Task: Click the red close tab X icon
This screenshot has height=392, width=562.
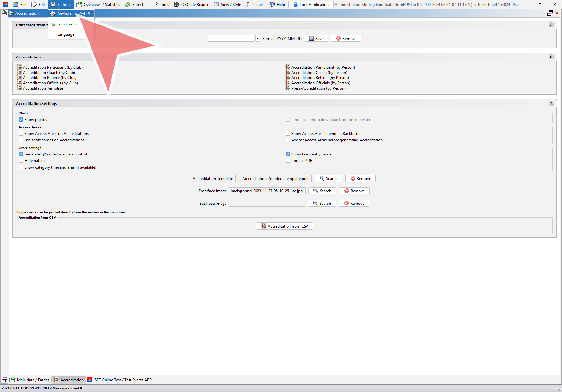Action: pyautogui.click(x=557, y=13)
